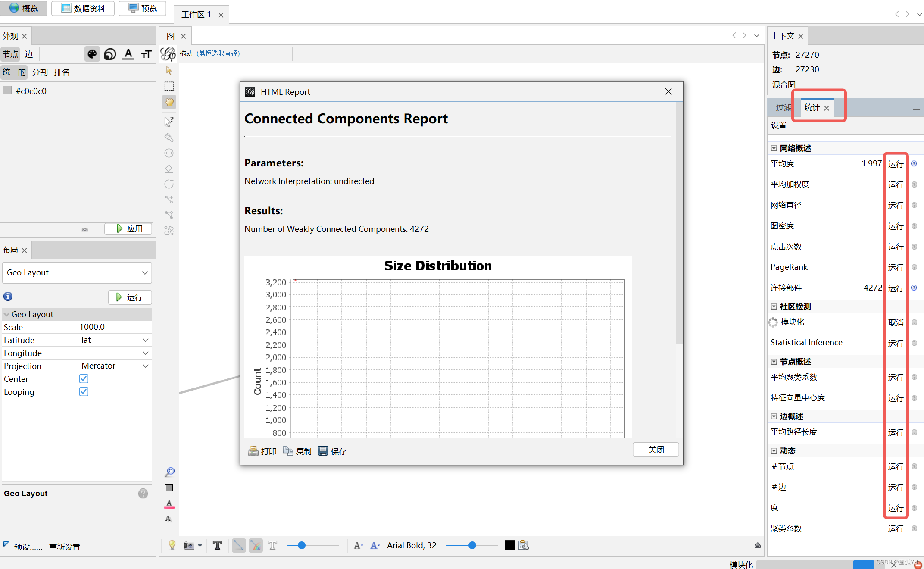
Task: Expand the Projection Mercator dropdown
Action: 114,366
